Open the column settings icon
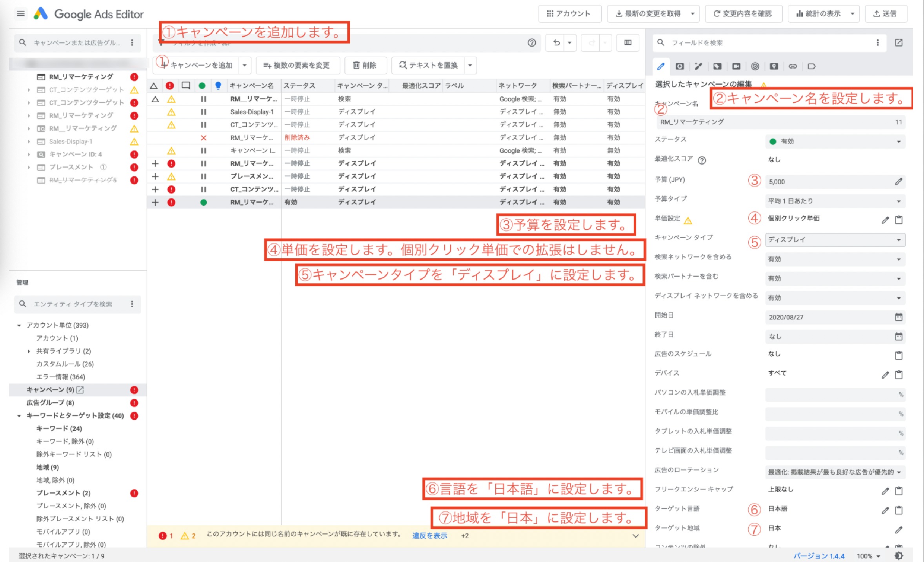Image resolution: width=924 pixels, height=562 pixels. click(628, 43)
